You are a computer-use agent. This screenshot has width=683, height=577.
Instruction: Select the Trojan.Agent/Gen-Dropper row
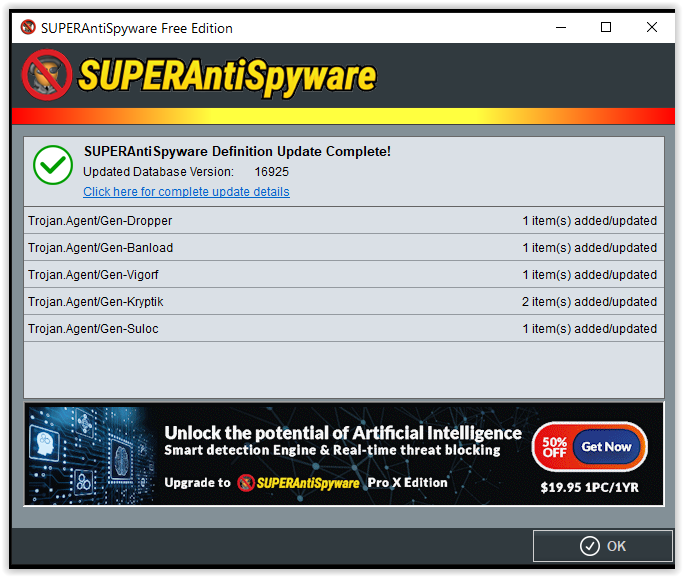click(x=343, y=220)
